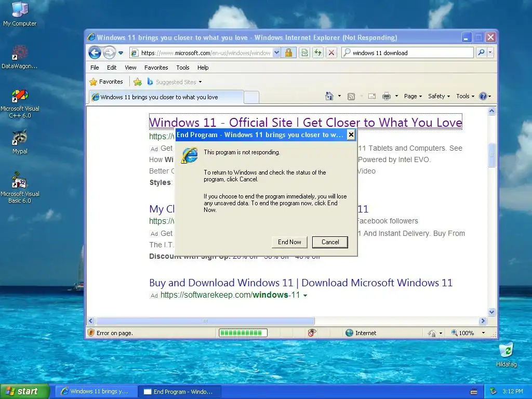Select the Mypal raccoon desktop icon
Screen dimensions: 532x399
pyautogui.click(x=20, y=142)
